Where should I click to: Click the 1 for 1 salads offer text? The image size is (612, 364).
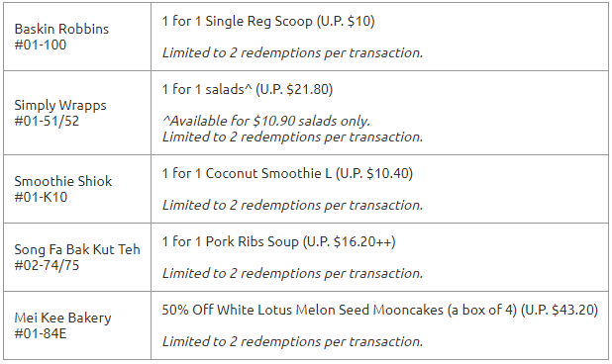point(248,90)
